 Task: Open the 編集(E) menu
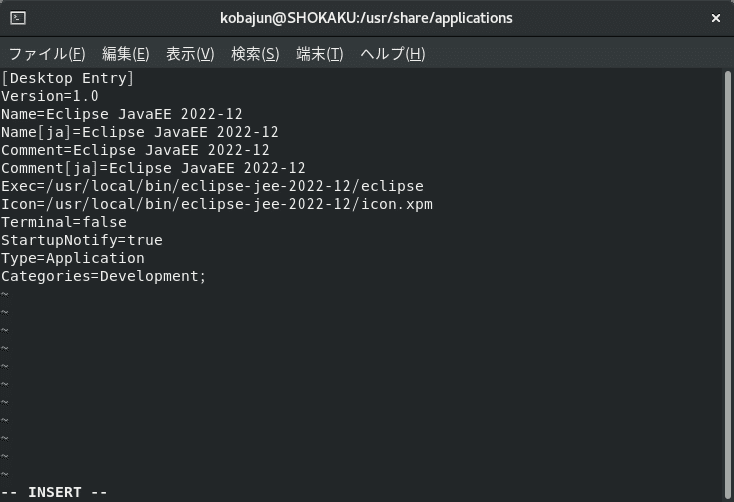(x=125, y=54)
